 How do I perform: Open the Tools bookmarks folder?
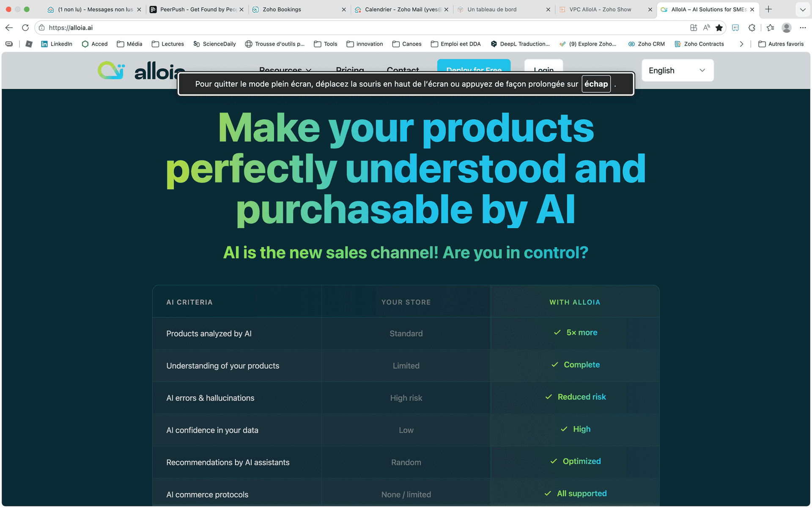tap(326, 44)
